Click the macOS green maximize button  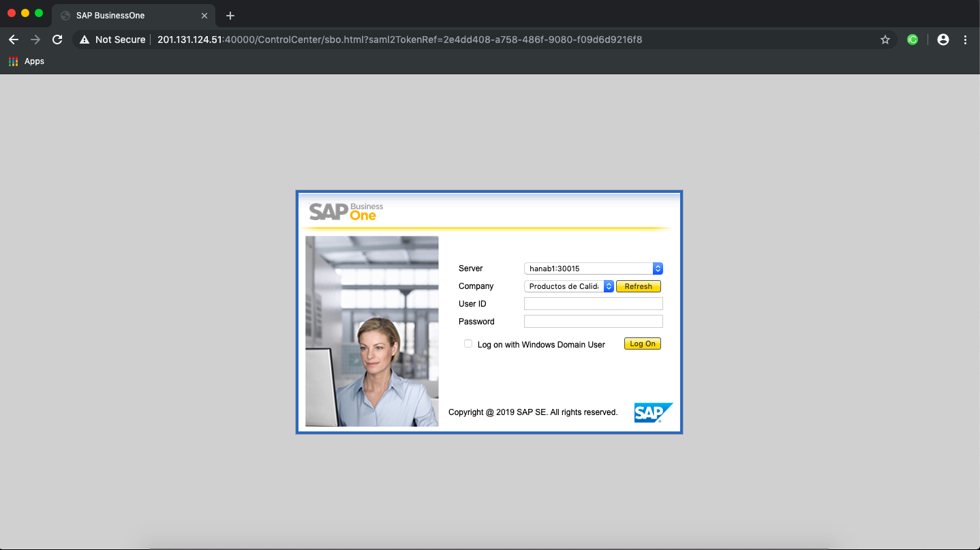39,13
